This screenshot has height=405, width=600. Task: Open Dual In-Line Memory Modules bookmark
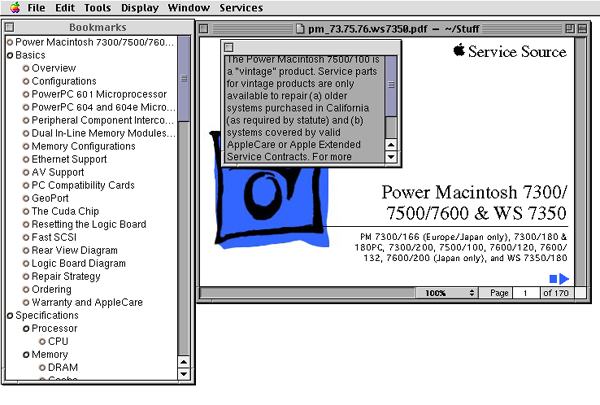103,133
